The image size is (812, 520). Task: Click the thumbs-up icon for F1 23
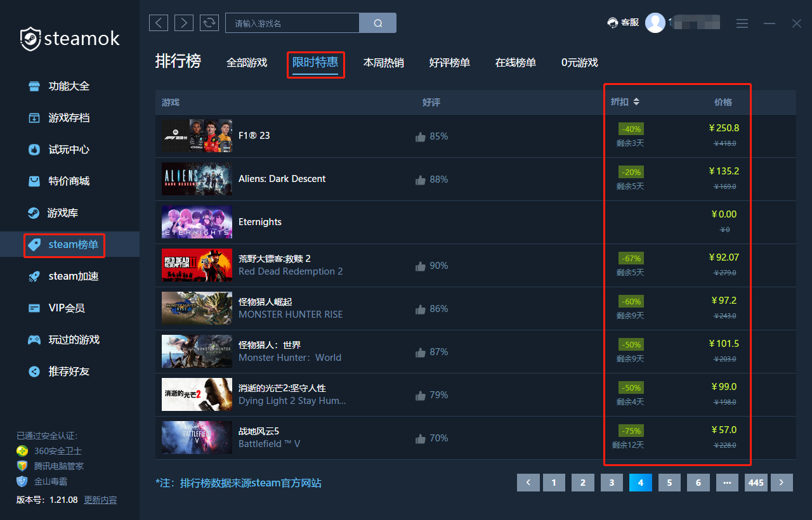420,136
